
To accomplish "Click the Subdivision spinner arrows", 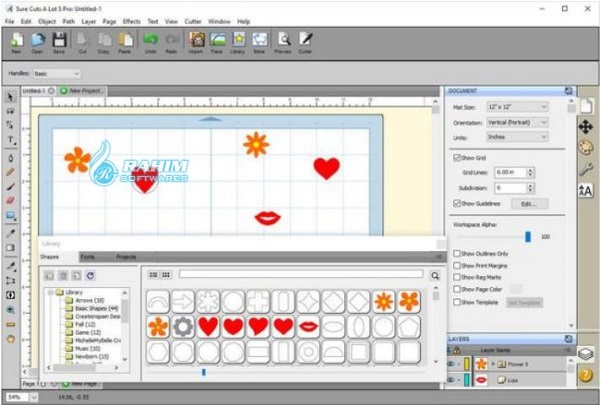I will pos(530,188).
